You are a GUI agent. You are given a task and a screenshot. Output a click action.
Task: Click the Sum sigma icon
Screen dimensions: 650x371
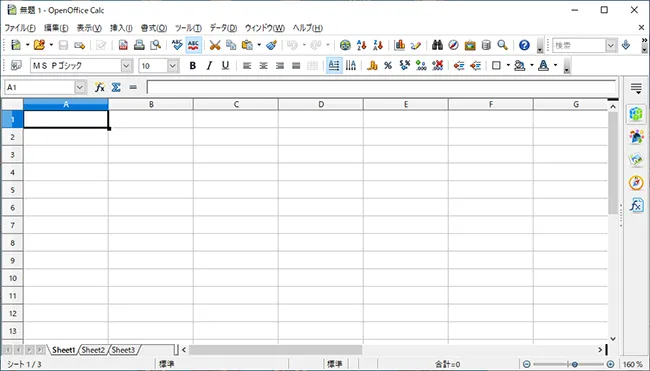pyautogui.click(x=116, y=87)
